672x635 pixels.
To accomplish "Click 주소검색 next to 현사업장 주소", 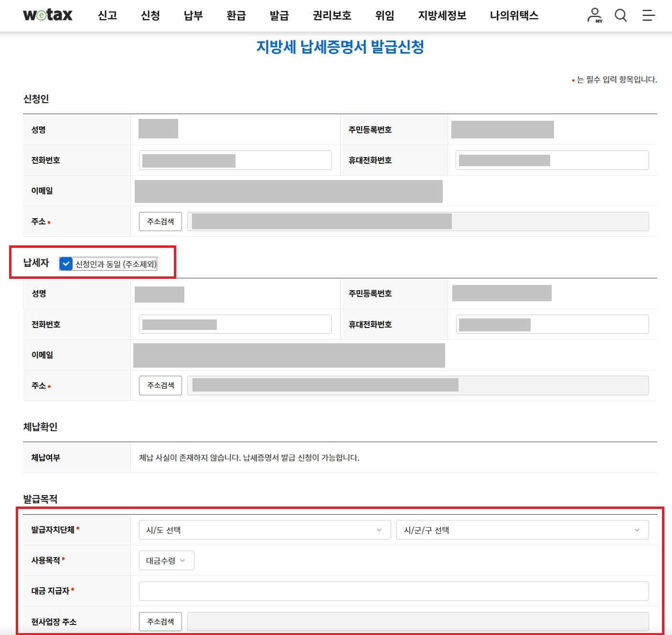I will pos(160,622).
